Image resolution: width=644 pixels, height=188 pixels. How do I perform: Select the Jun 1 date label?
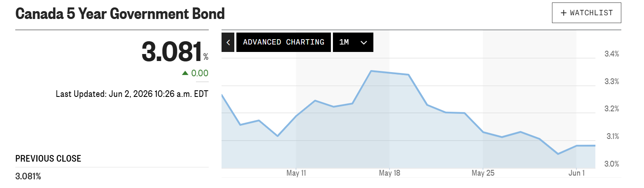pos(576,172)
